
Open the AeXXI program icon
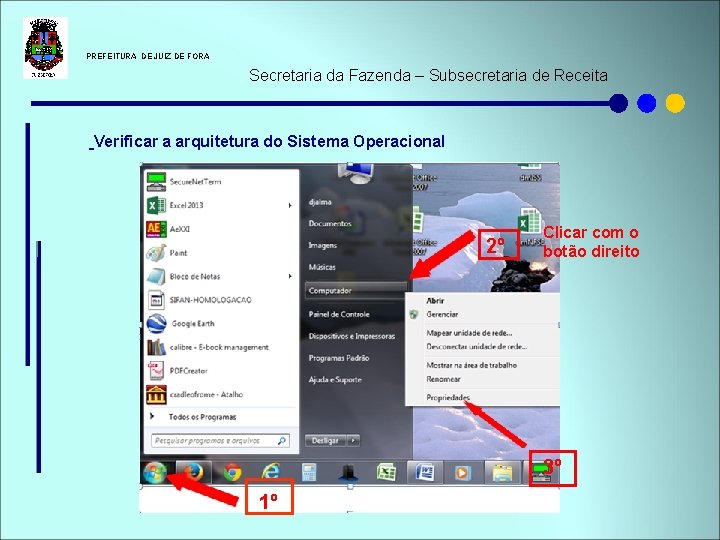pyautogui.click(x=156, y=229)
